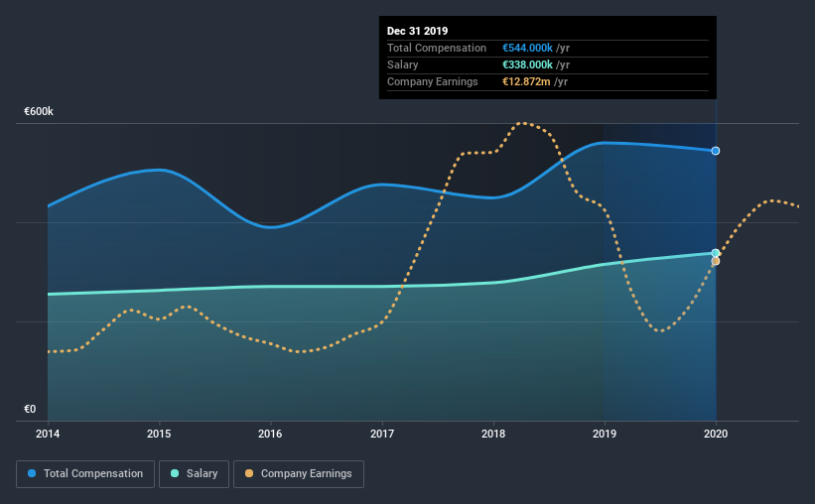Click the 2017 x-axis label
The height and width of the screenshot is (504, 815).
pos(382,434)
